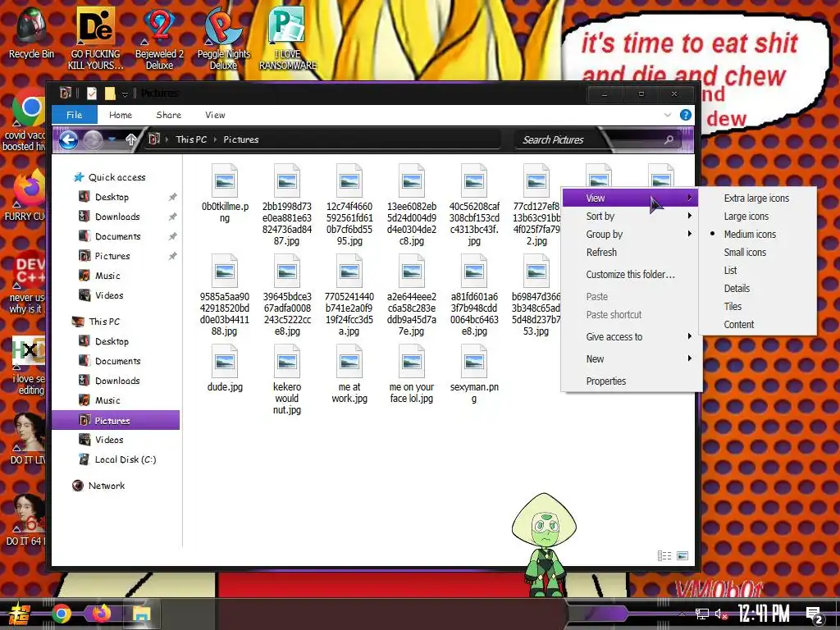Screen dimensions: 840x630
Task: Open Quick access in navigation pane
Action: click(x=116, y=177)
